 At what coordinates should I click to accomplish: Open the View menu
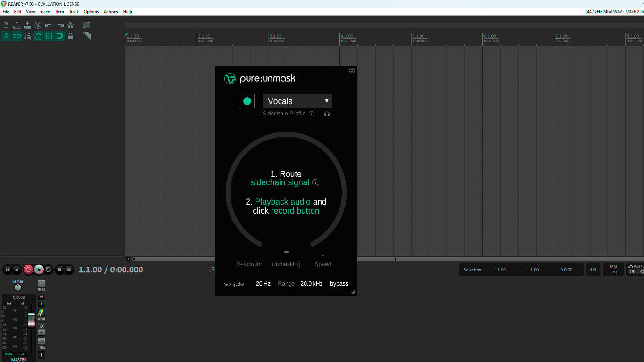tap(31, 12)
